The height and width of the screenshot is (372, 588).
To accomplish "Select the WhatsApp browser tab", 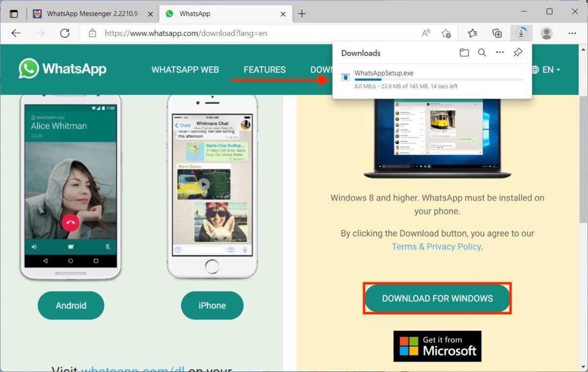I will [226, 14].
